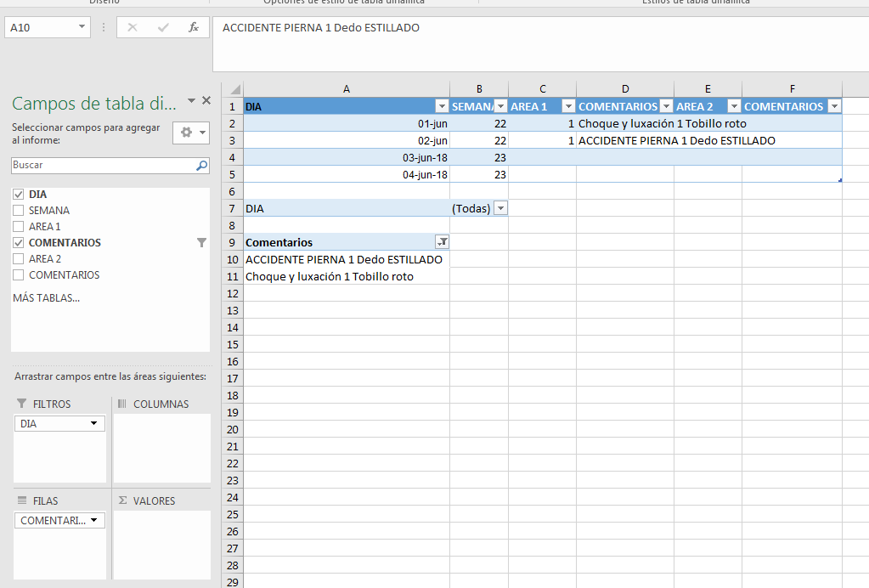
Task: Uncheck the checked COMENTARIOS field checkbox
Action: click(19, 243)
